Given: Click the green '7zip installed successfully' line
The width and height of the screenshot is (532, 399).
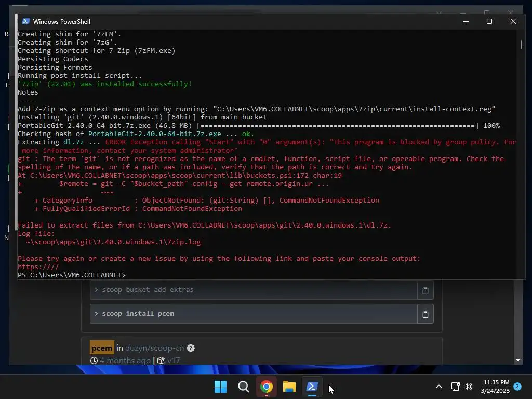Looking at the screenshot, I should click(x=105, y=84).
